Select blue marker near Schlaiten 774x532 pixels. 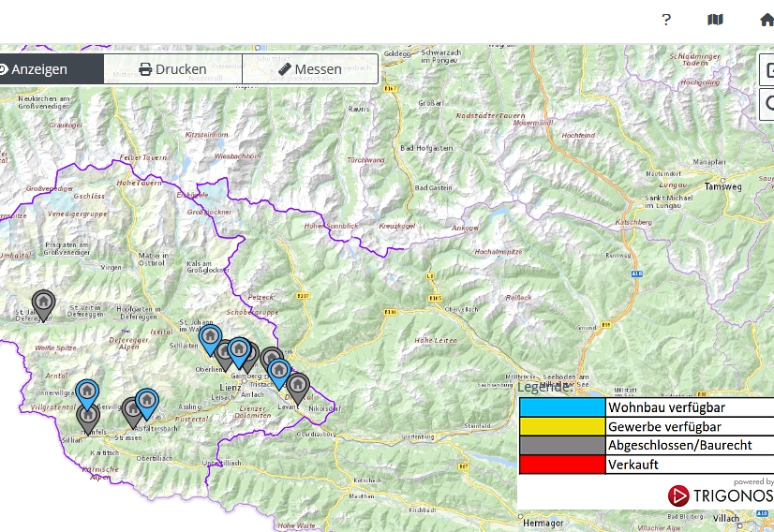coord(210,337)
